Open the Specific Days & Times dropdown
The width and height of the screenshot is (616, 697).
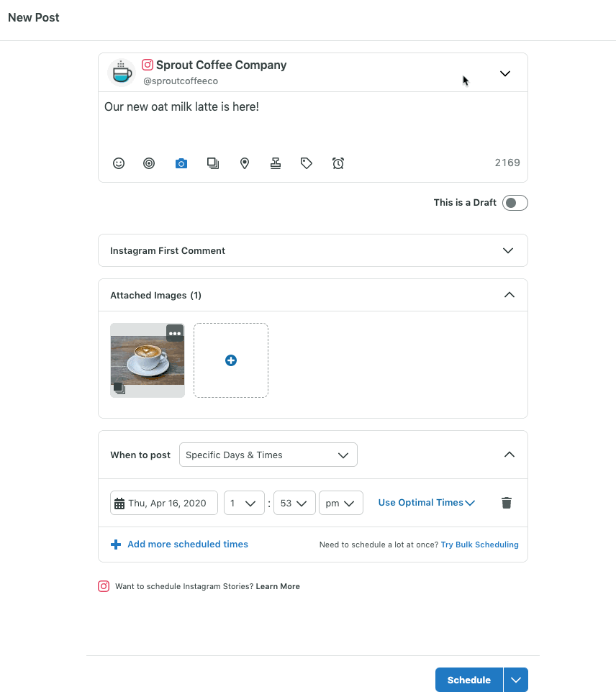pos(268,455)
